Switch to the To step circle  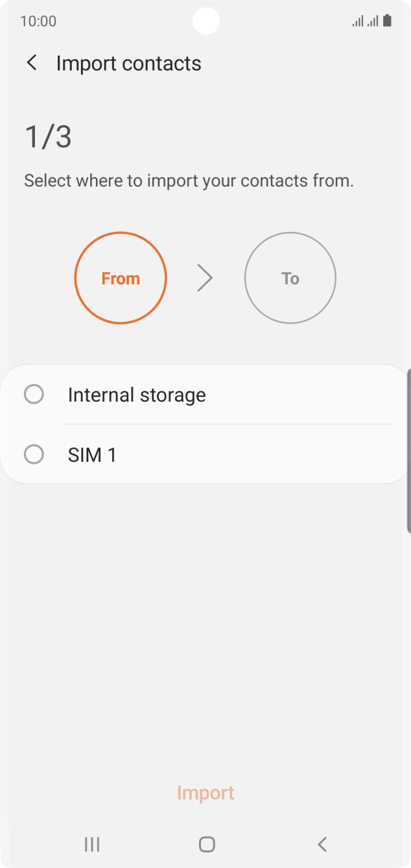click(290, 279)
